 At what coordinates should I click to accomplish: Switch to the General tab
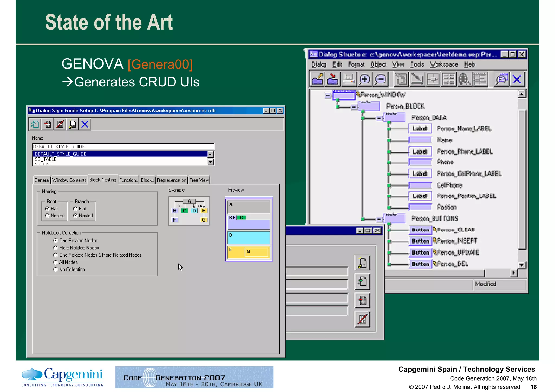[x=42, y=180]
